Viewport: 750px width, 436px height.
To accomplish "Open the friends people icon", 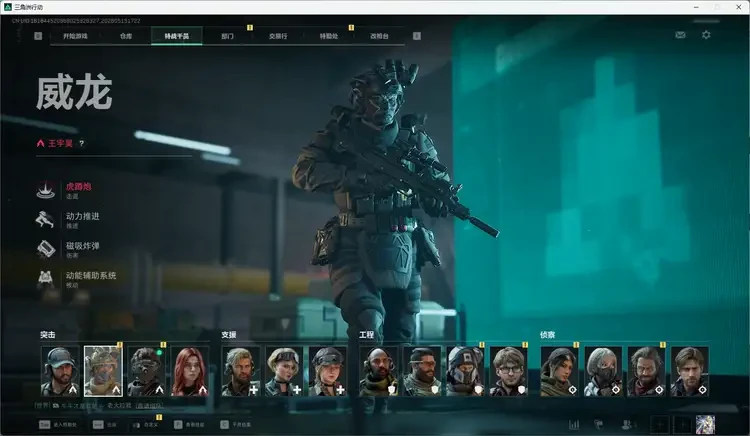I will pyautogui.click(x=628, y=424).
